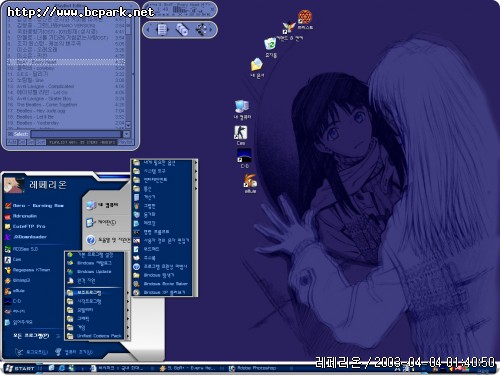Open Help and Support question-mark item
This screenshot has width=500, height=375.
(x=108, y=240)
